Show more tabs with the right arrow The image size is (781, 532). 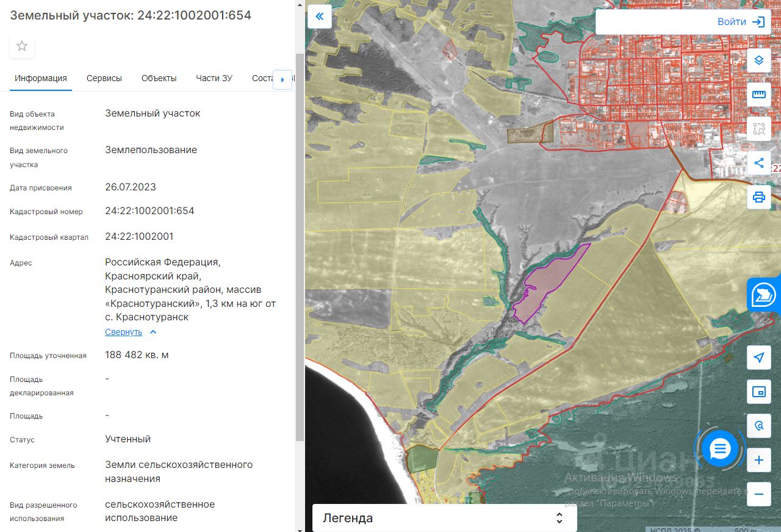283,79
